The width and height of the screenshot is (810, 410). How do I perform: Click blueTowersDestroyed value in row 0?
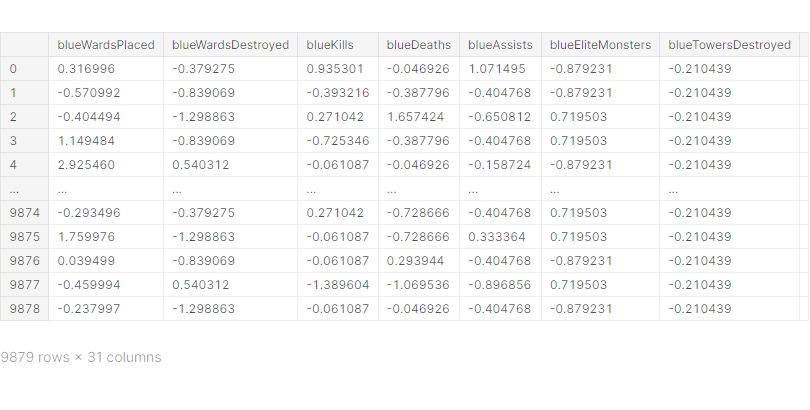tap(700, 69)
